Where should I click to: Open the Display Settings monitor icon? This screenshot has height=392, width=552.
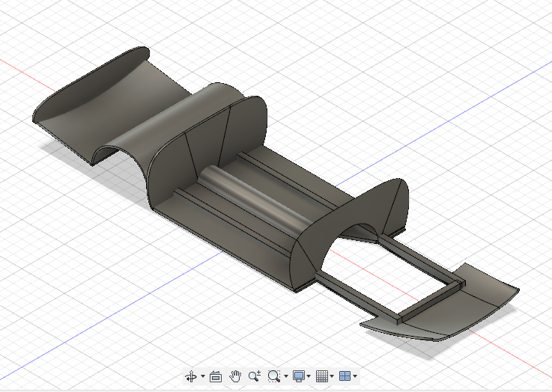[299, 376]
